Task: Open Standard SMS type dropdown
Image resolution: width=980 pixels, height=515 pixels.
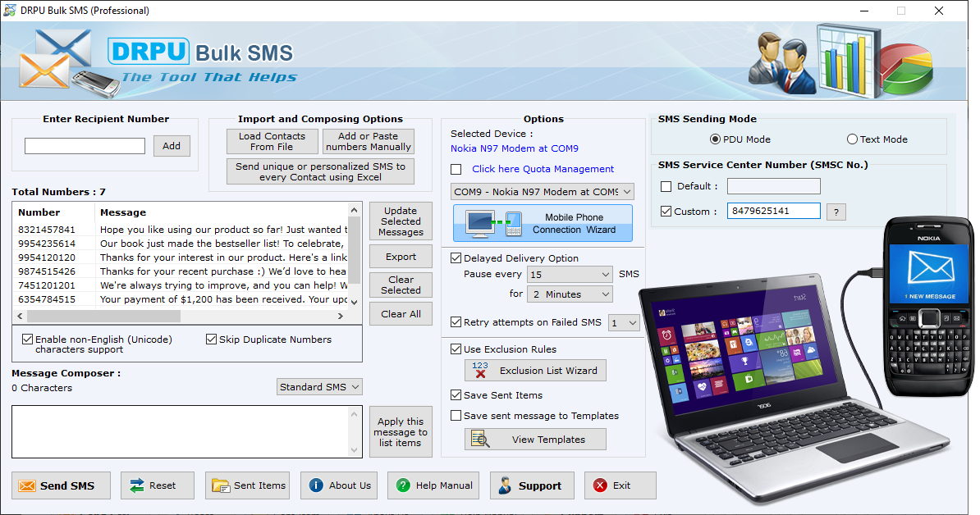Action: pyautogui.click(x=319, y=387)
